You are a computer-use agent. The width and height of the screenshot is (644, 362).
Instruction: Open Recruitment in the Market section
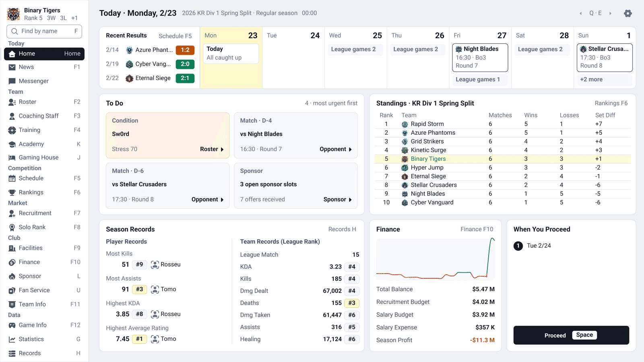pyautogui.click(x=44, y=213)
